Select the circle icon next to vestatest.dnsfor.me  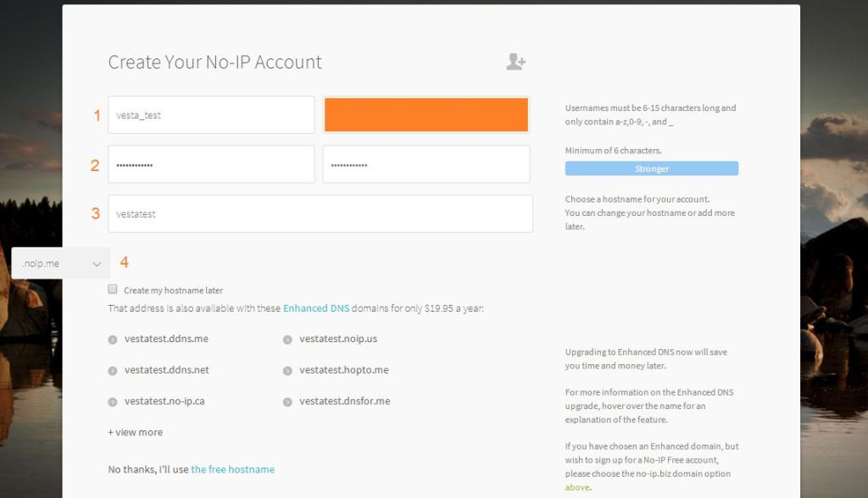tap(287, 402)
